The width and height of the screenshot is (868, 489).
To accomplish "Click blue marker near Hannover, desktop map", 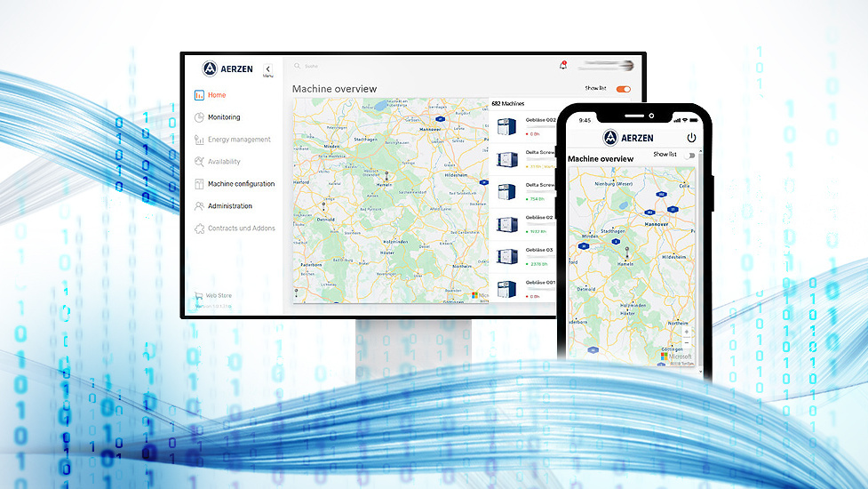I will pos(440,119).
